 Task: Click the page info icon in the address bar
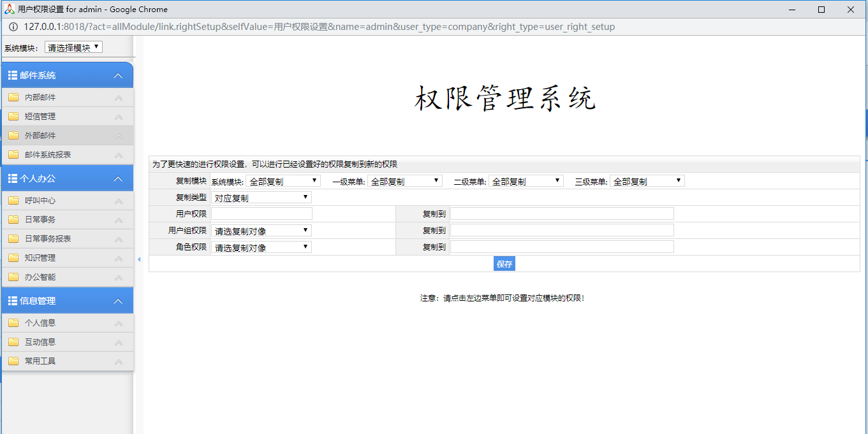point(13,27)
